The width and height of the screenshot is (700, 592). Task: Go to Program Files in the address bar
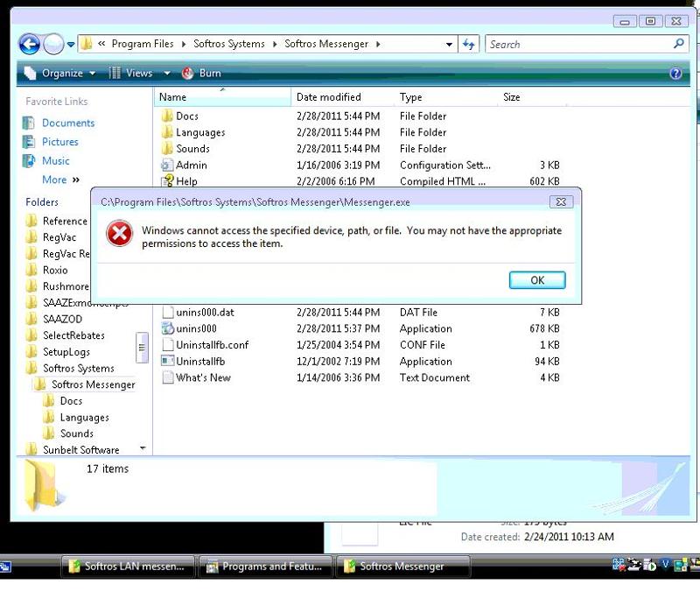click(x=143, y=44)
